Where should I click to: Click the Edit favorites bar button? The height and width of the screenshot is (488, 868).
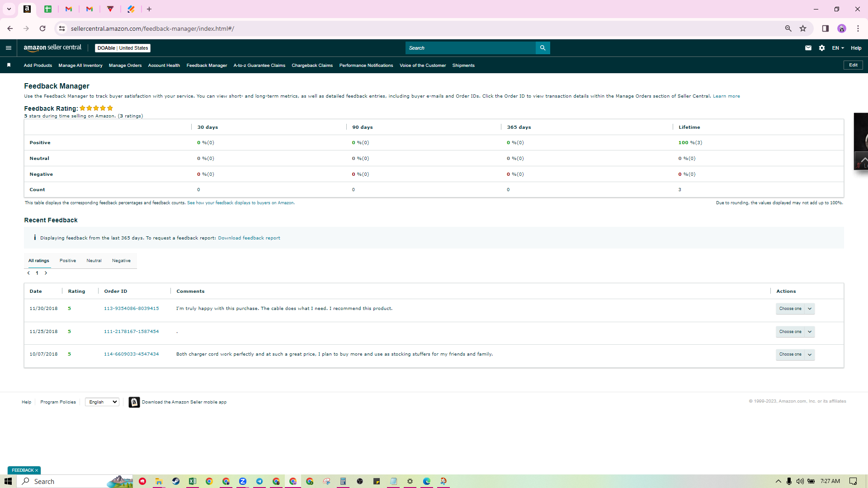pyautogui.click(x=853, y=65)
